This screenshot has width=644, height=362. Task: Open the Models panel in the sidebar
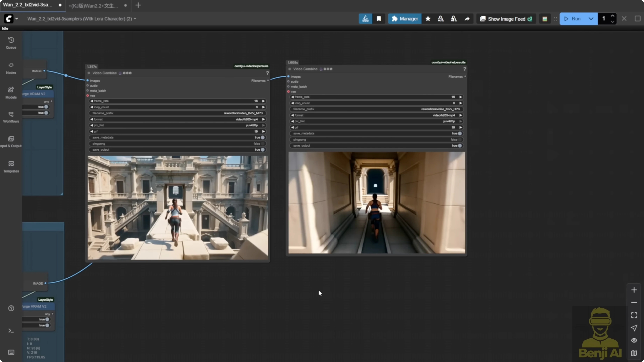pyautogui.click(x=11, y=92)
